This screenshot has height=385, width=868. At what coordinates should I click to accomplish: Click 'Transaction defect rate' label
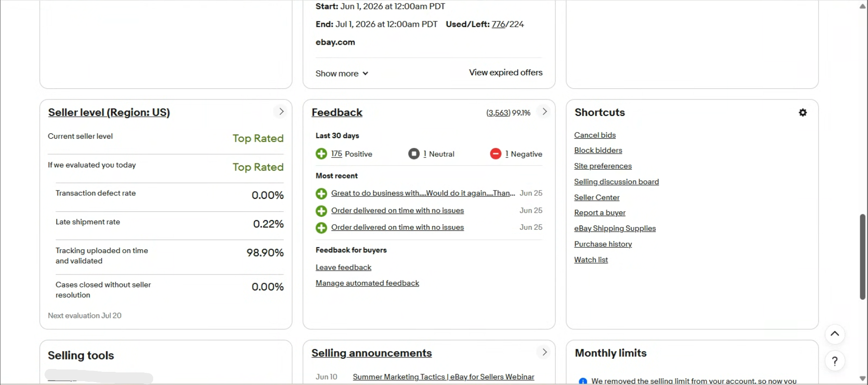point(95,193)
